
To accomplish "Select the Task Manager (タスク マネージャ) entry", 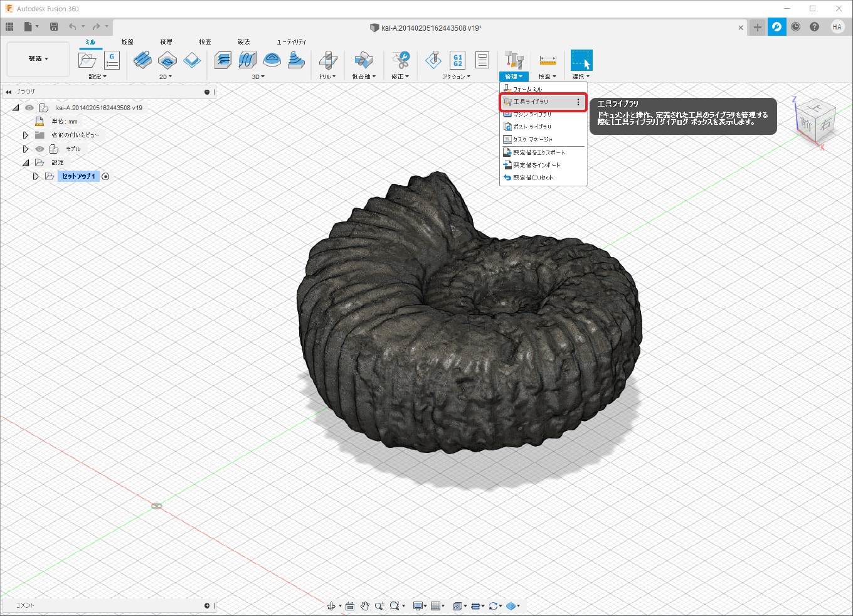I will click(x=532, y=139).
